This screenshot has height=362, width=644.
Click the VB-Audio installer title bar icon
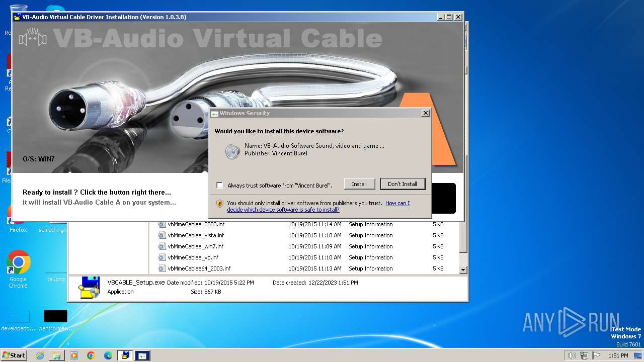17,17
